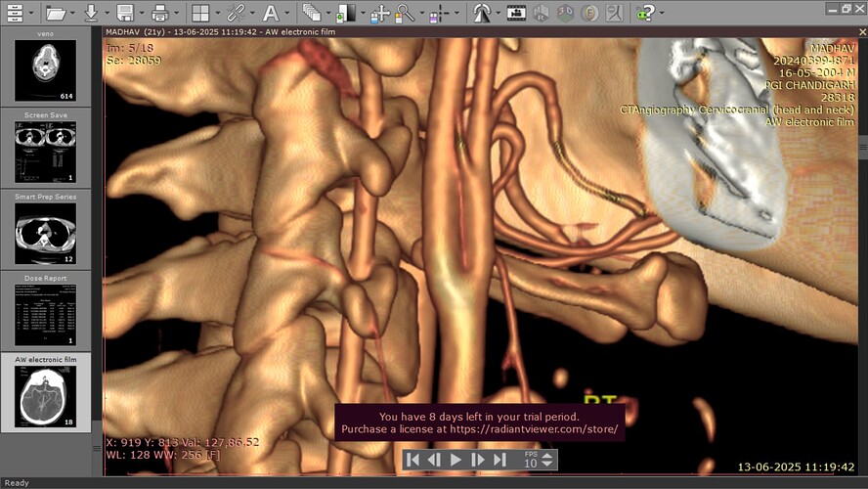Click the preview bar splitter handle
This screenshot has height=489, width=868.
tap(97, 448)
